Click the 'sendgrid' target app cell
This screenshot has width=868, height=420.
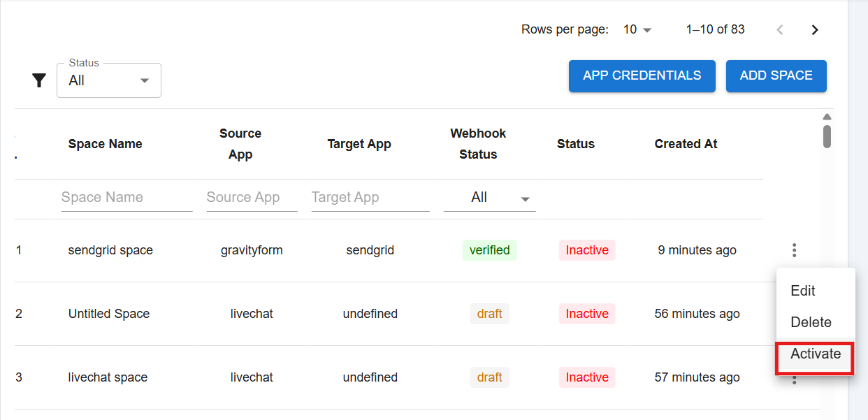pyautogui.click(x=370, y=250)
